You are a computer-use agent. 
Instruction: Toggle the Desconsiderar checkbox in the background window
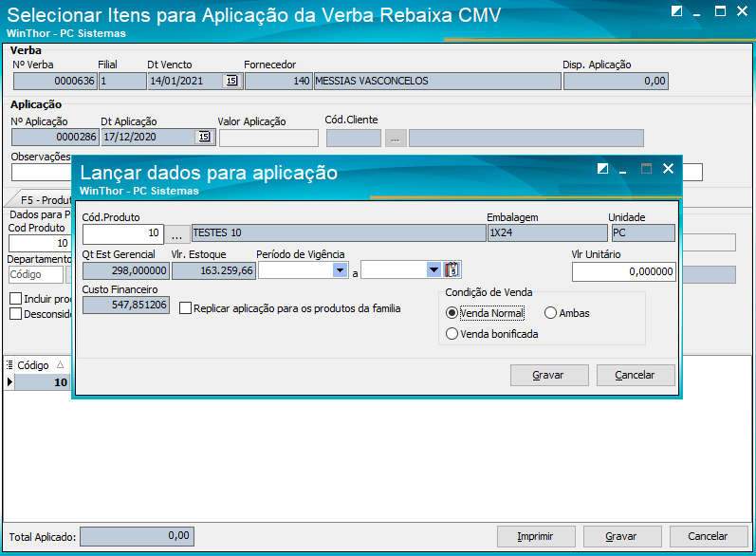(15, 314)
